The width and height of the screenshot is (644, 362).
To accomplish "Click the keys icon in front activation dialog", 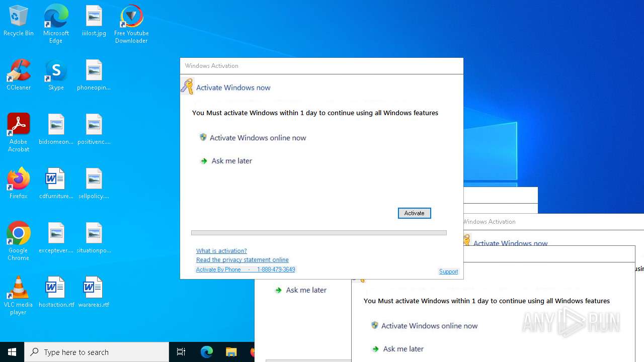I will click(187, 86).
